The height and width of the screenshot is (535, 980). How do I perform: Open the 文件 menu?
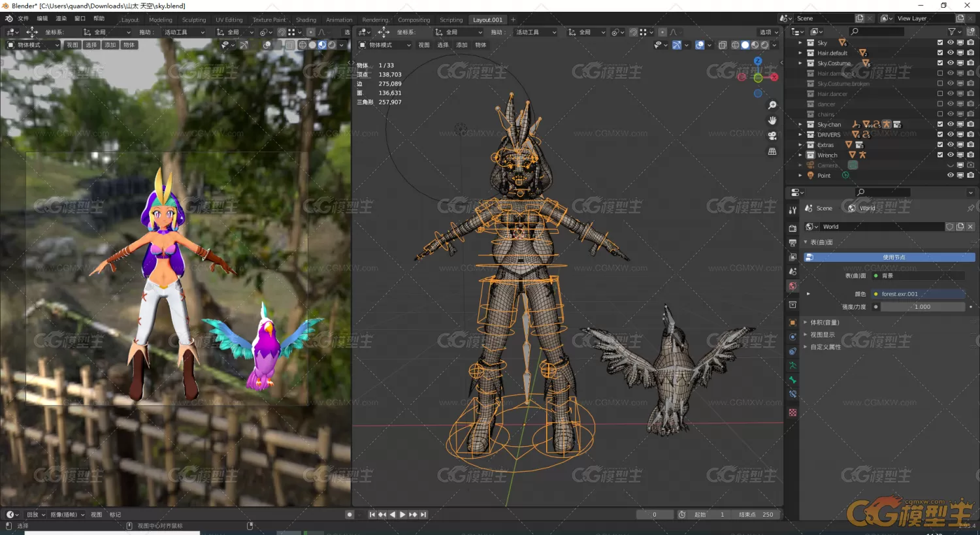(x=24, y=19)
